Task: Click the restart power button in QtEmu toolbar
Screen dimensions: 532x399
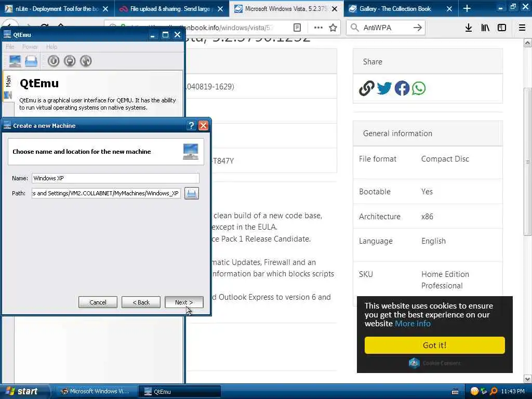Action: (86, 61)
